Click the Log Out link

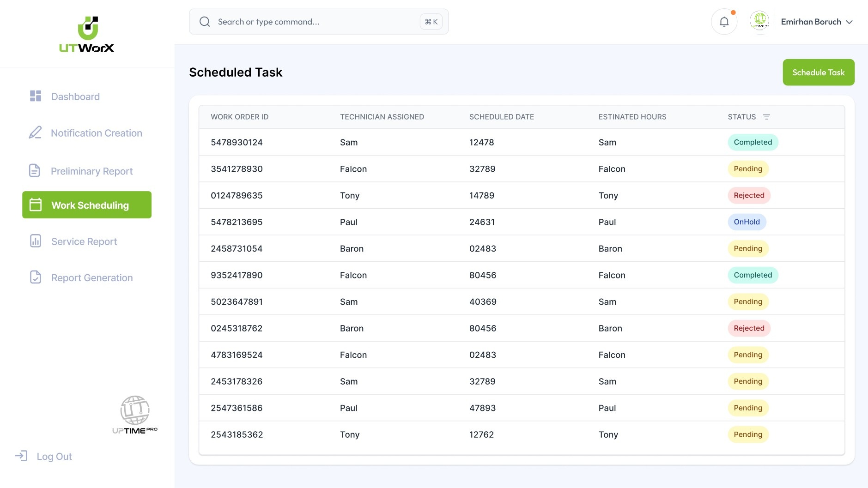pos(54,457)
